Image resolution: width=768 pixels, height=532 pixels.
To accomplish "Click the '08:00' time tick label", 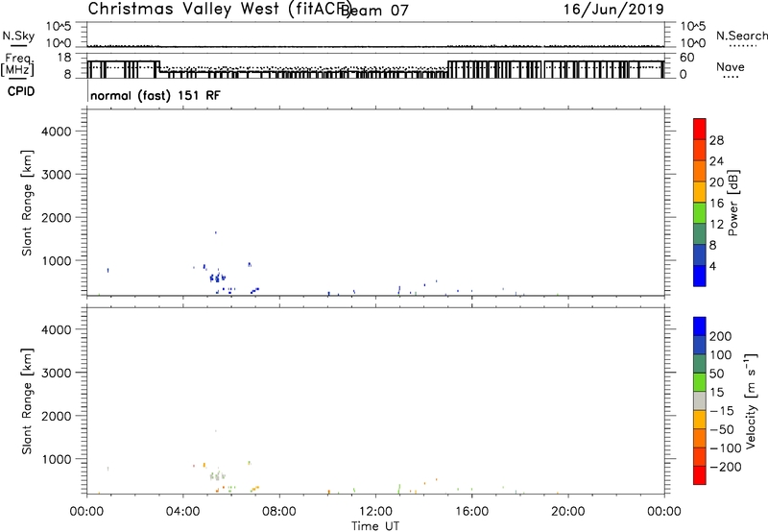I will [x=279, y=512].
